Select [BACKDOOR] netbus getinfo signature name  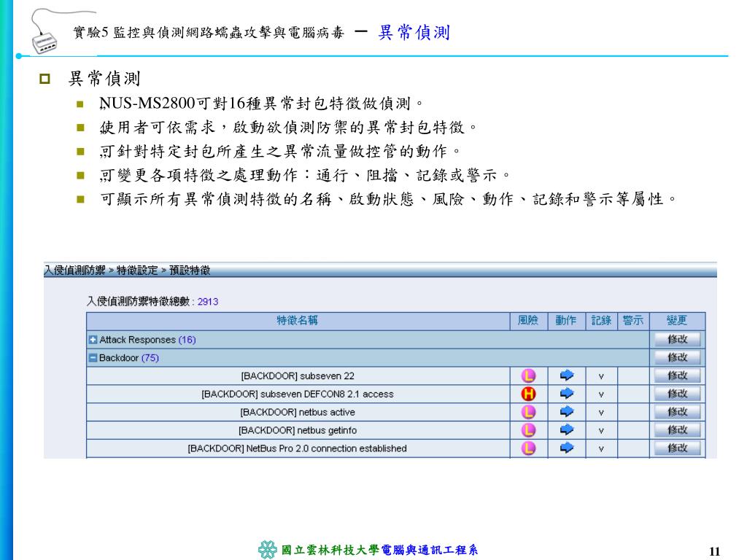298,430
